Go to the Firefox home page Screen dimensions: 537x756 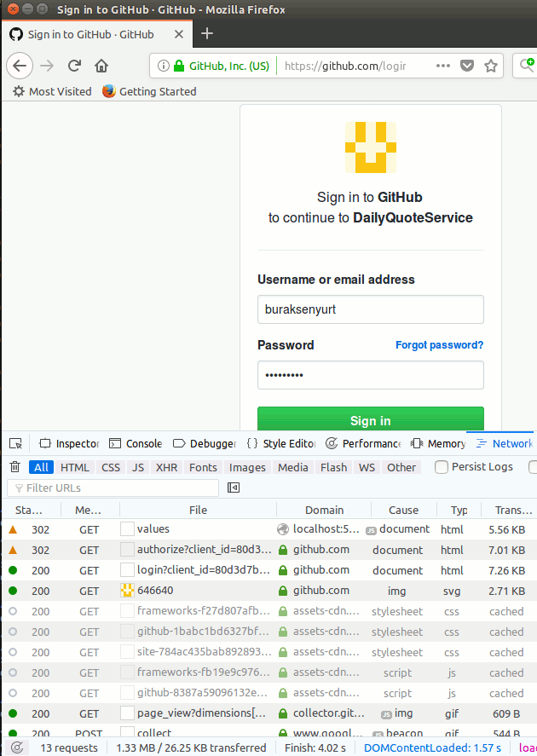[101, 66]
